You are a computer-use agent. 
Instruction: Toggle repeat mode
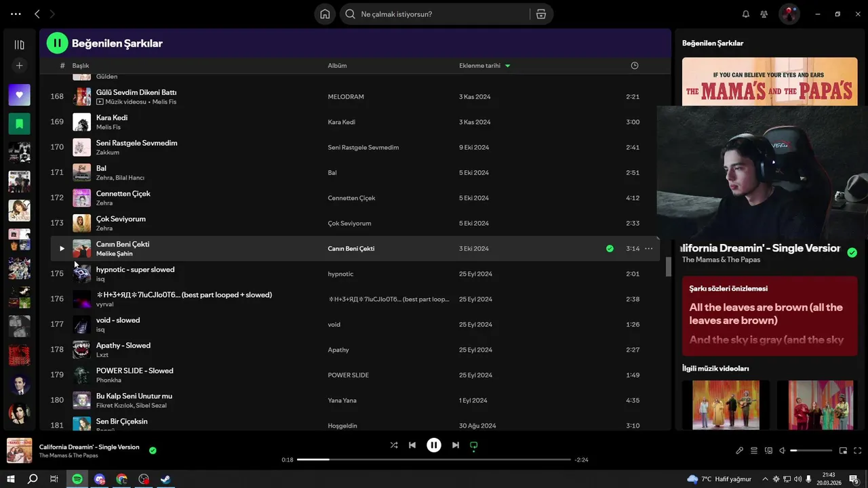(x=474, y=445)
